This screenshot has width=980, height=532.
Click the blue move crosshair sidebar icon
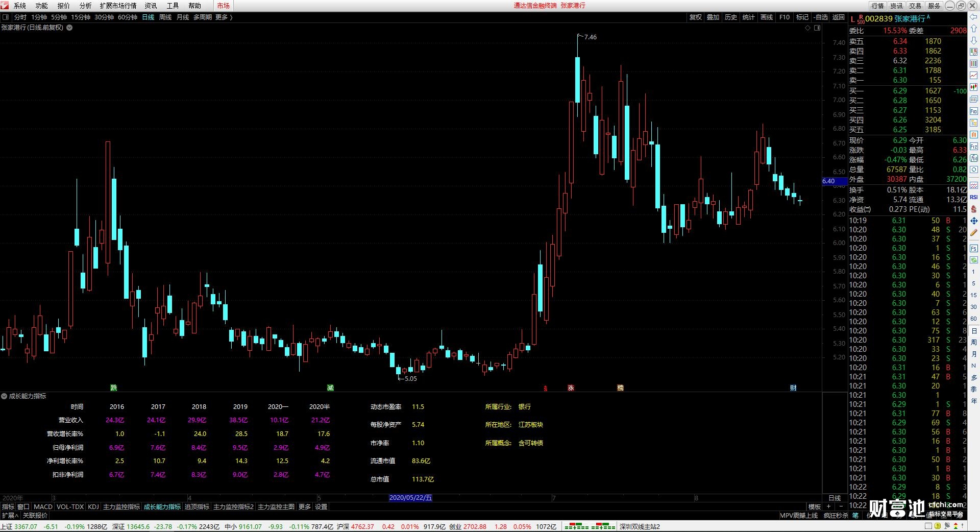[x=974, y=221]
